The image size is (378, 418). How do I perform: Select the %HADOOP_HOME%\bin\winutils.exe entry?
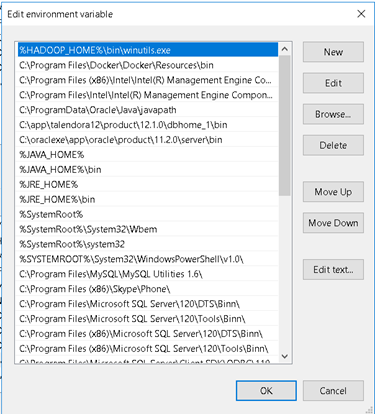[x=147, y=50]
